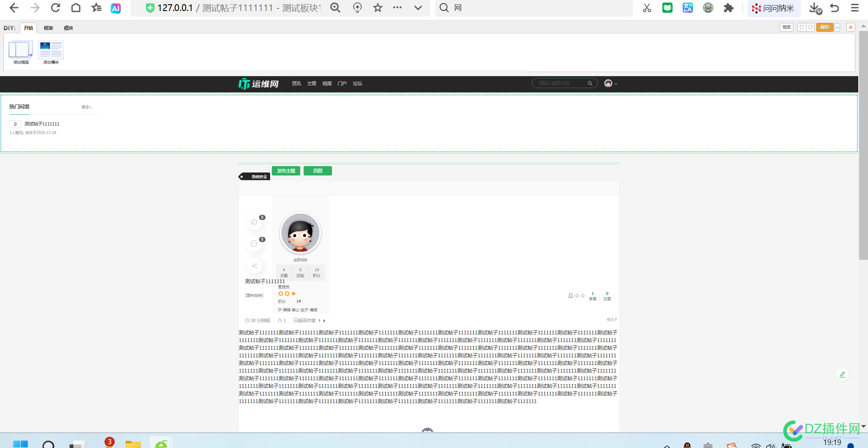Click the orange 保存 save button
Viewport: 868px width, 448px height.
click(x=825, y=27)
